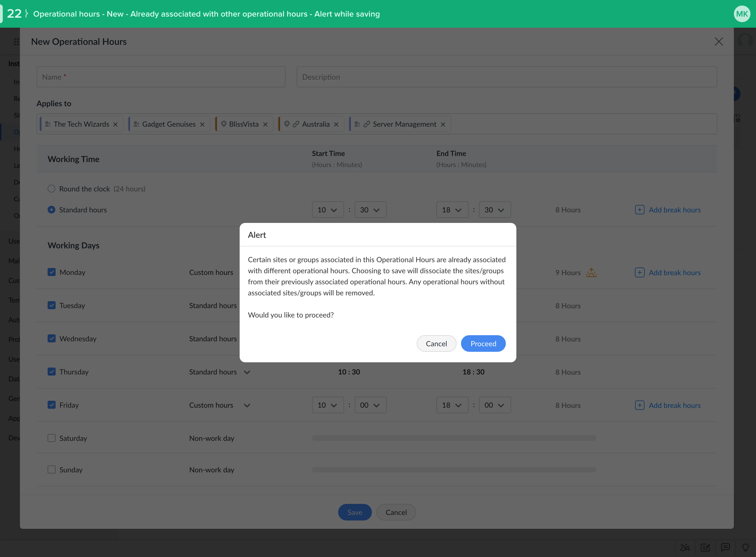
Task: Uncheck the Tuesday checkbox
Action: click(x=52, y=305)
